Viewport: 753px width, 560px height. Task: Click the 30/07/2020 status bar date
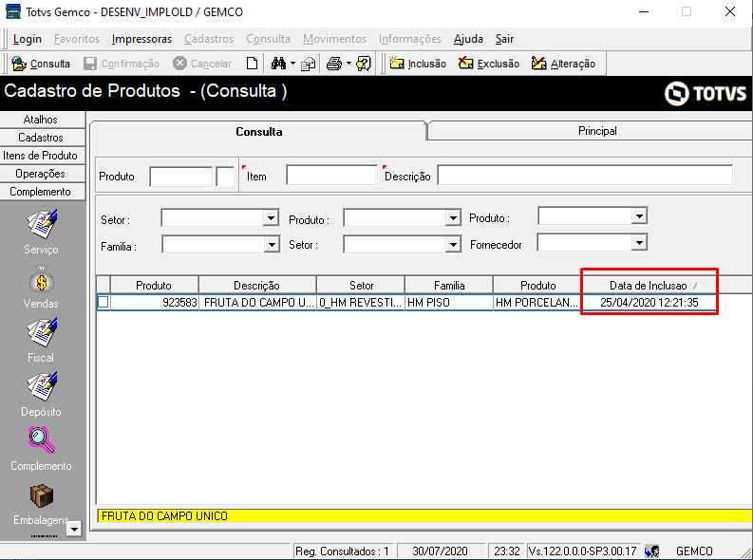[x=440, y=551]
